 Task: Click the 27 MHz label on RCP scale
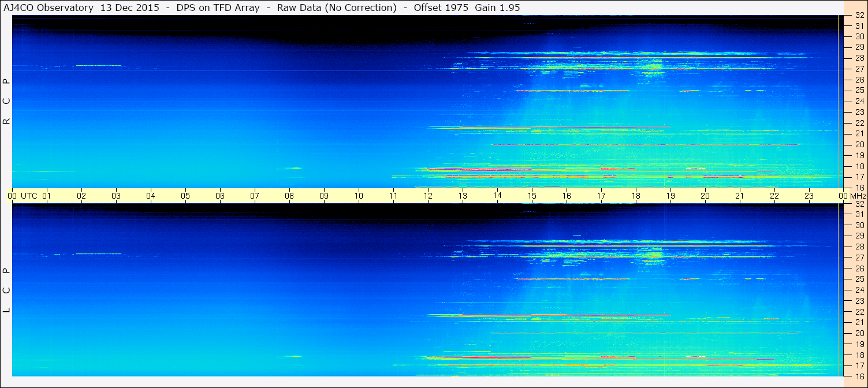click(859, 69)
